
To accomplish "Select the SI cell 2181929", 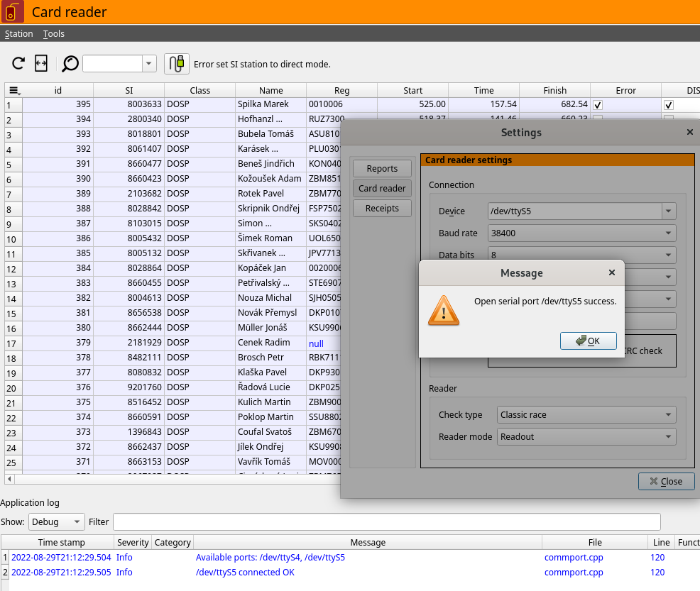I will 128,343.
